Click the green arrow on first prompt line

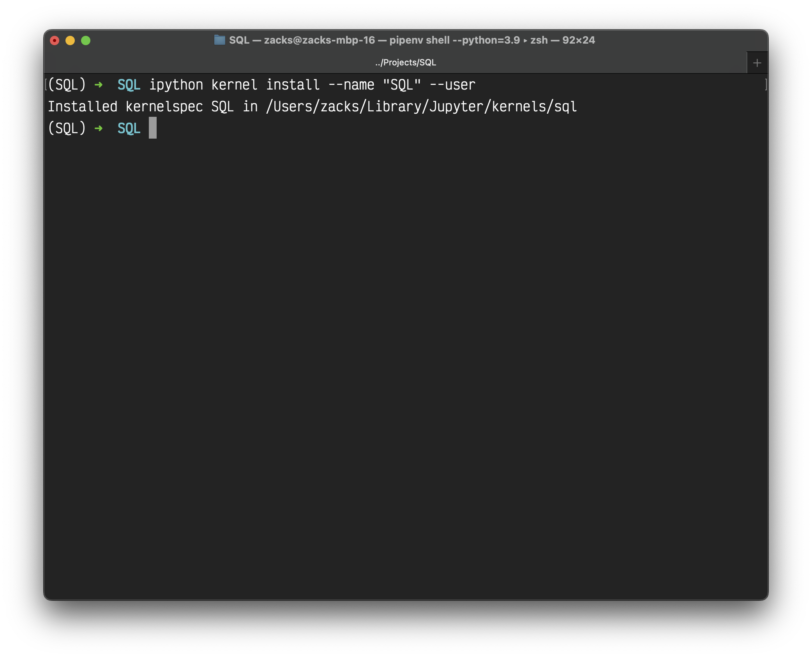click(x=99, y=84)
